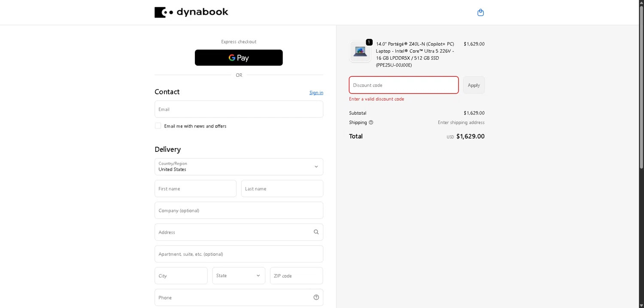Click the total amount $1,629.00 next to USD

(470, 136)
